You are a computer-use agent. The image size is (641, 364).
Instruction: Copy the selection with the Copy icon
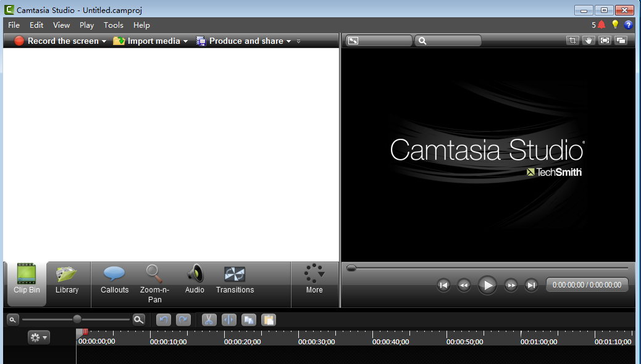(248, 320)
